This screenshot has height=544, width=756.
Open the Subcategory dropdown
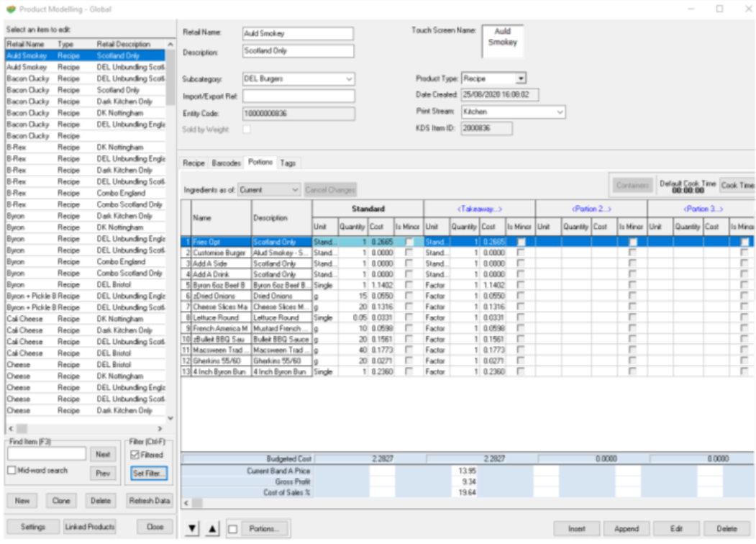(x=349, y=79)
